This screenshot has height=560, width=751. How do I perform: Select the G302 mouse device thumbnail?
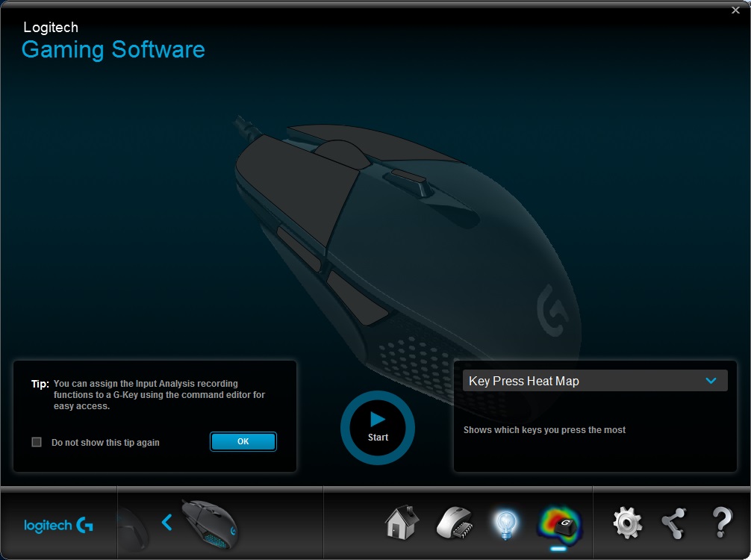click(211, 523)
